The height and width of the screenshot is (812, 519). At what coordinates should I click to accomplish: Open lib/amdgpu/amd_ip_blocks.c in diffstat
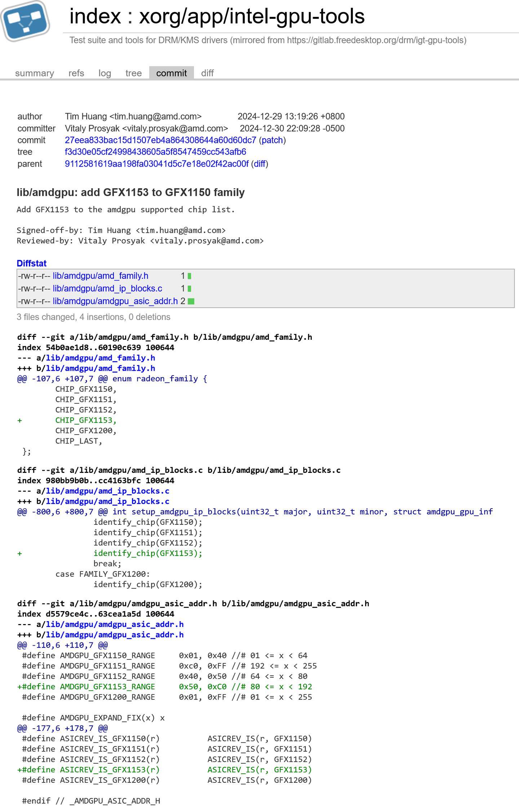(107, 289)
